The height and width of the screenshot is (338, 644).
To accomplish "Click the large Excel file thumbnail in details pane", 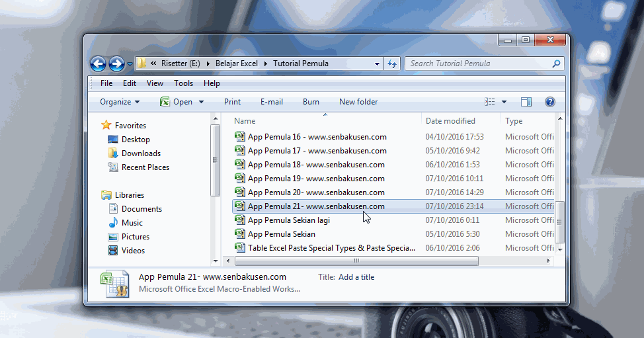I will pyautogui.click(x=115, y=284).
